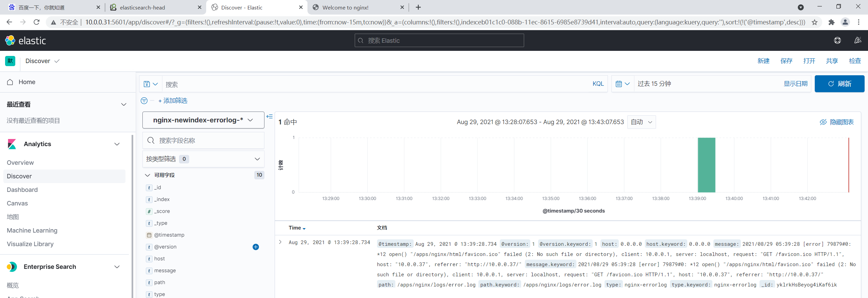Click the _score number field icon

click(149, 211)
